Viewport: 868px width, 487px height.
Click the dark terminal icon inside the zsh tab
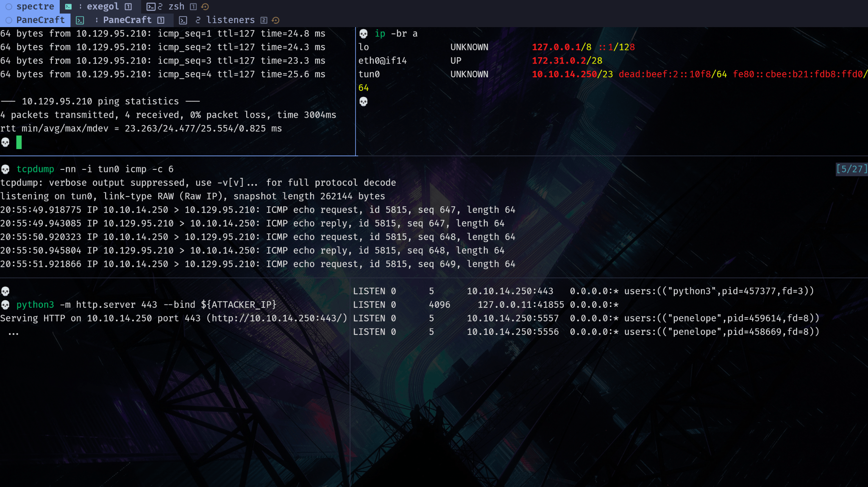[151, 6]
